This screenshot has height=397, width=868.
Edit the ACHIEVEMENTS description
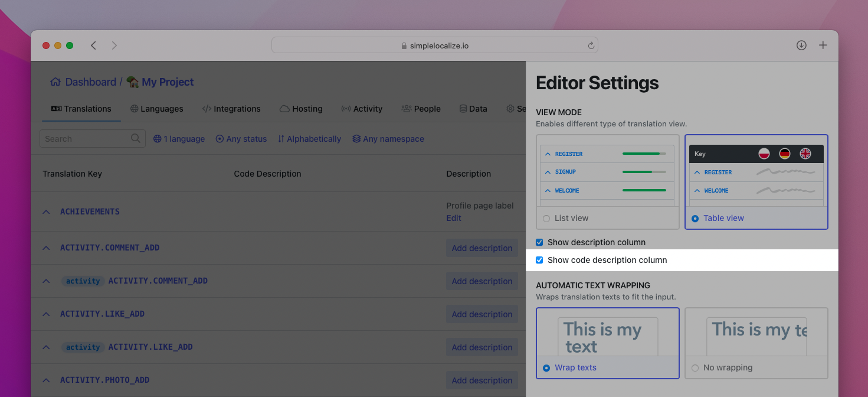(x=454, y=218)
